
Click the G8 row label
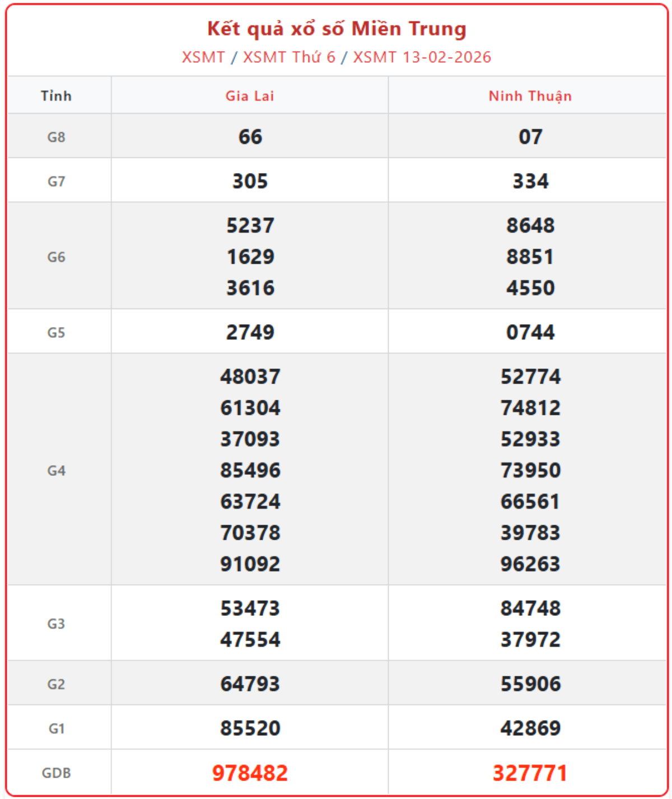coord(56,137)
